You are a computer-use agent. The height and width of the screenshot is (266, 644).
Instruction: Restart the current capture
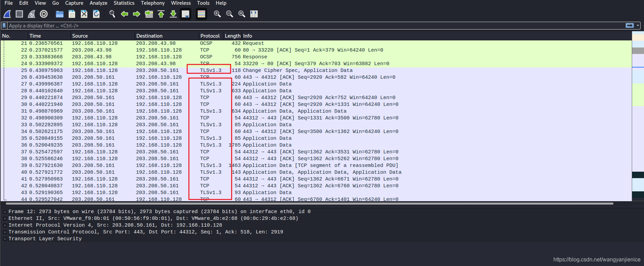32,14
